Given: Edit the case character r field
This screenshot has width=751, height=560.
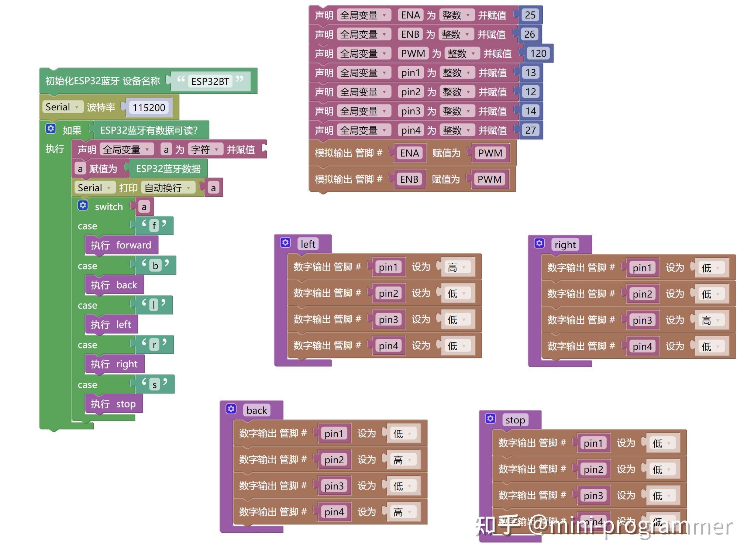Looking at the screenshot, I should 154,345.
